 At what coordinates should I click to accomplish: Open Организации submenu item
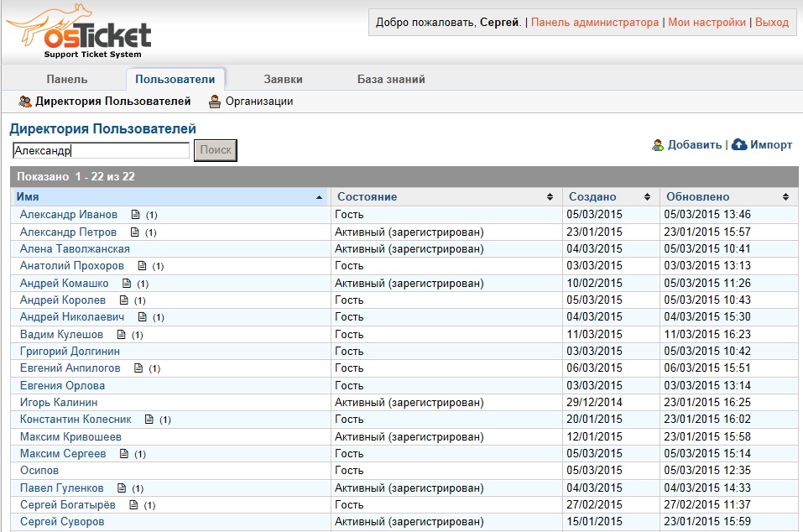(x=259, y=102)
